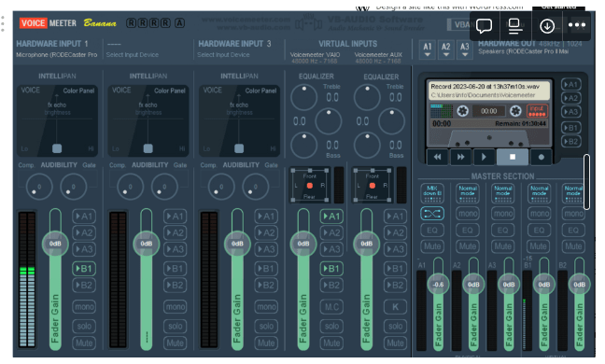Click the download arrow icon in overlay toolbar
Screen dimensions: 605x364
pos(547,26)
